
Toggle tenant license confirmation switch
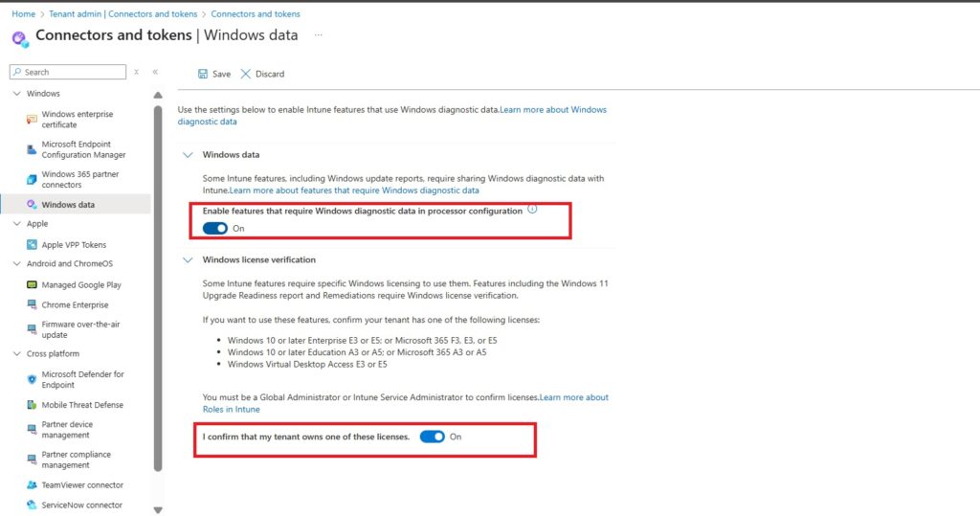(432, 437)
